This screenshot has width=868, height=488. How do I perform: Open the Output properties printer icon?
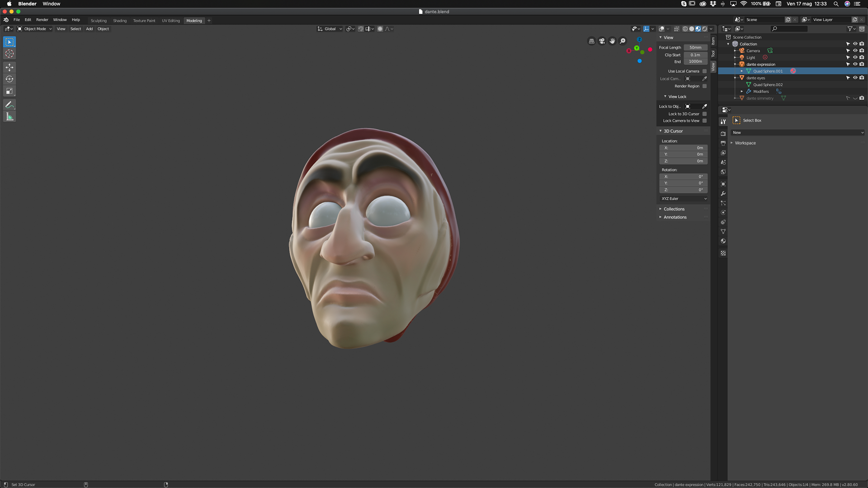pyautogui.click(x=723, y=143)
